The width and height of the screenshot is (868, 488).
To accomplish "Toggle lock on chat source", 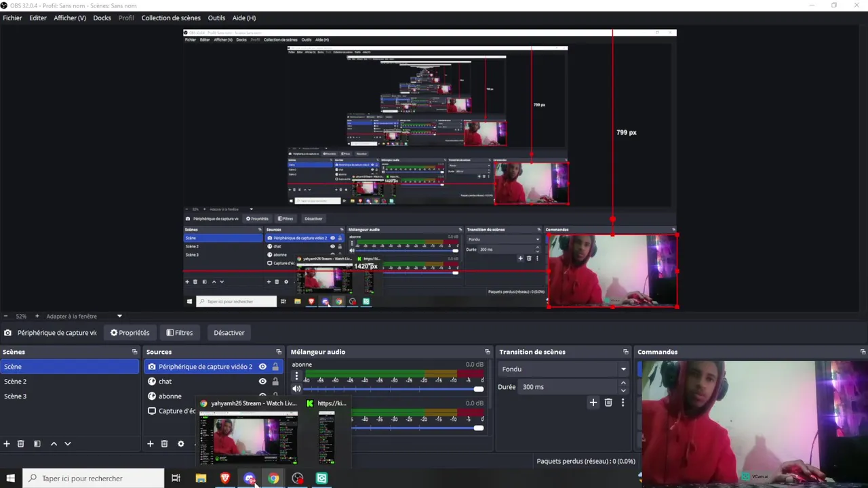I will click(275, 382).
